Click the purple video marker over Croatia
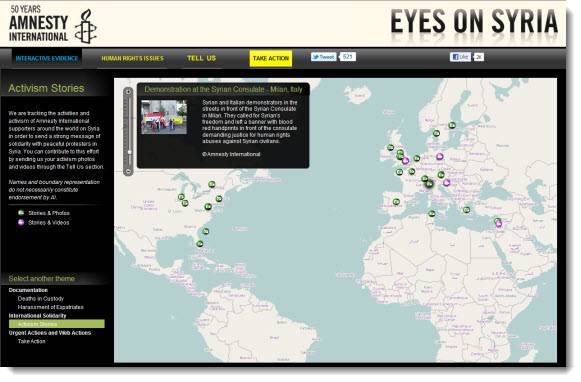The height and width of the screenshot is (382, 581). pyautogui.click(x=447, y=182)
